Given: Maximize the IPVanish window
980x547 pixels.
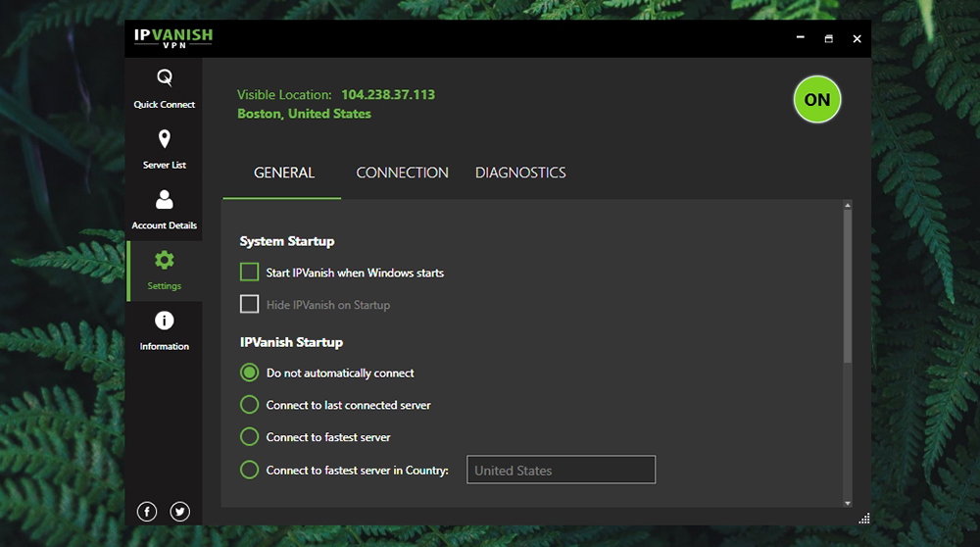Looking at the screenshot, I should (x=829, y=39).
